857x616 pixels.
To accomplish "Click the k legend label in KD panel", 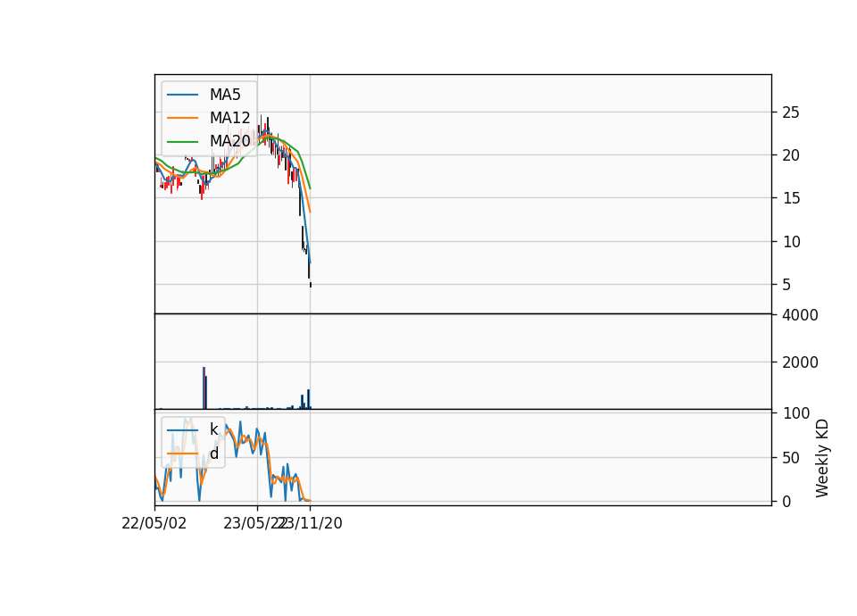I will 213,429.
